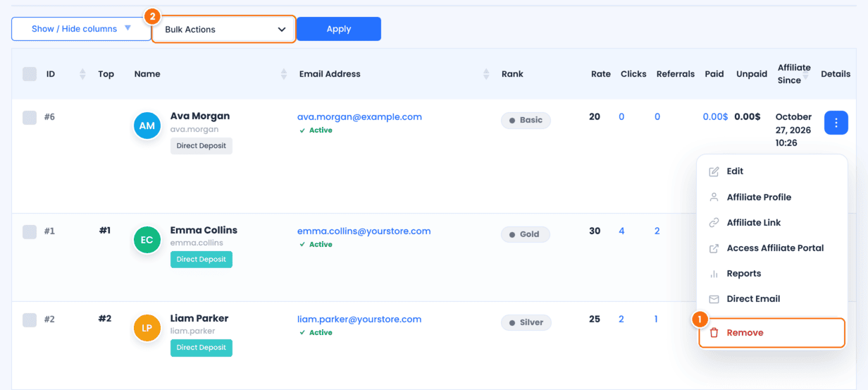The width and height of the screenshot is (868, 390).
Task: Select the checkbox for affiliate #2
Action: [30, 319]
